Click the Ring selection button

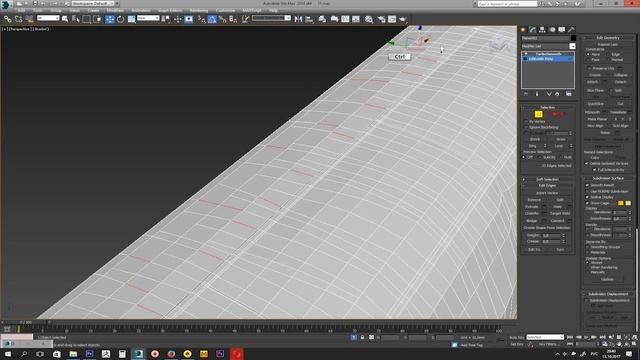pyautogui.click(x=533, y=146)
